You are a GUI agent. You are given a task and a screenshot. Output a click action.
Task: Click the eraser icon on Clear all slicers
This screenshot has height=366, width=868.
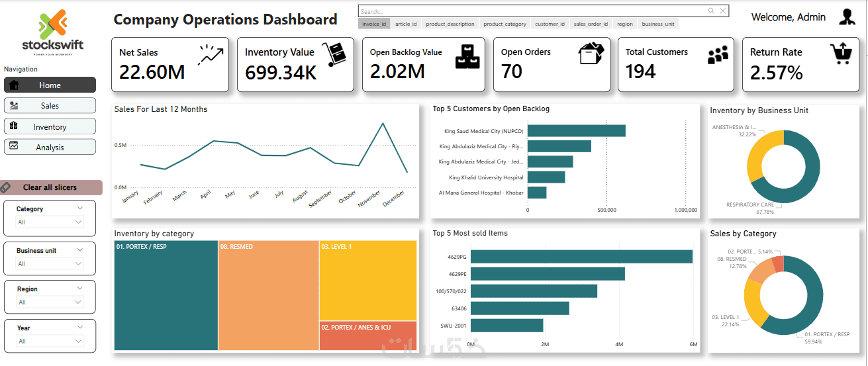pos(6,188)
